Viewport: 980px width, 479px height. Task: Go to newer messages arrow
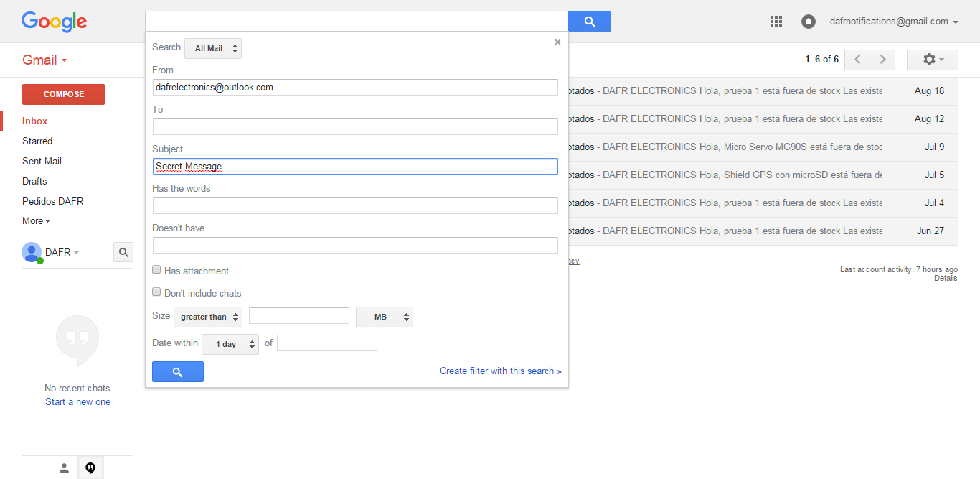click(x=857, y=60)
